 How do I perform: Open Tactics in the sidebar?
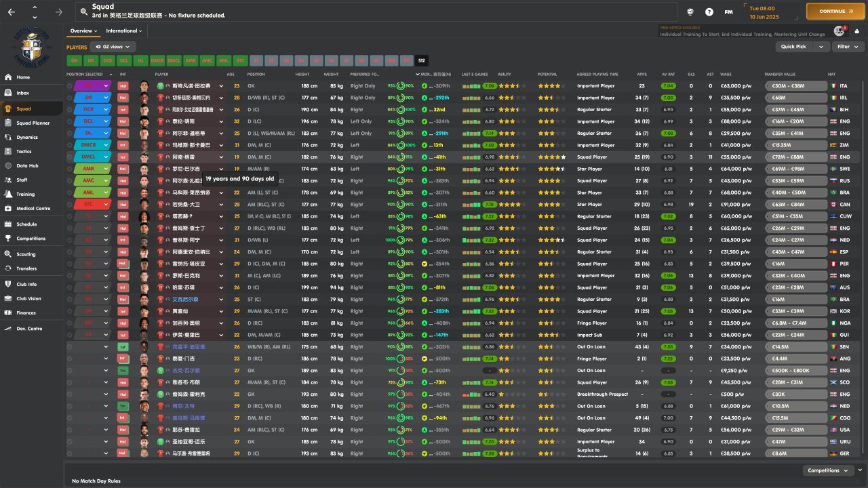pos(31,151)
